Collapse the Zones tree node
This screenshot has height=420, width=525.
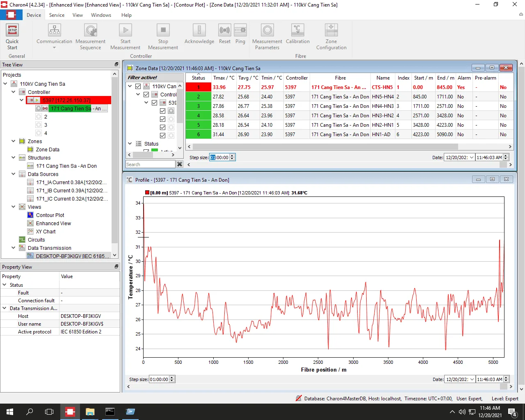click(14, 141)
